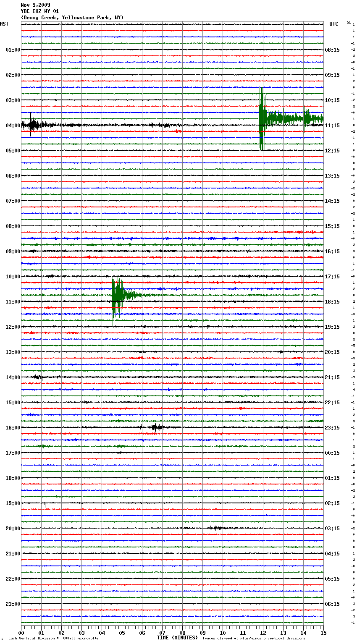Pick the 01:15 UTC time label
The height and width of the screenshot is (644, 357).
coord(332,478)
